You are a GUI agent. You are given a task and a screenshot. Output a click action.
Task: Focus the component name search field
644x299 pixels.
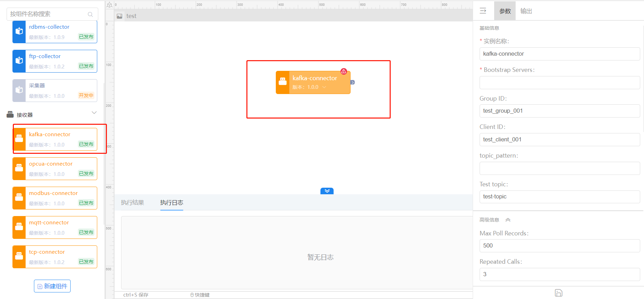click(52, 14)
